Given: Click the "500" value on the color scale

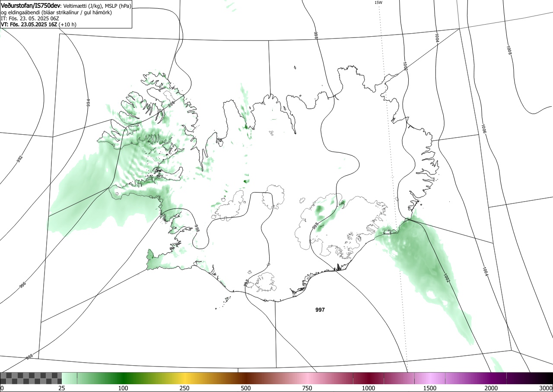Looking at the screenshot, I should click(246, 388).
